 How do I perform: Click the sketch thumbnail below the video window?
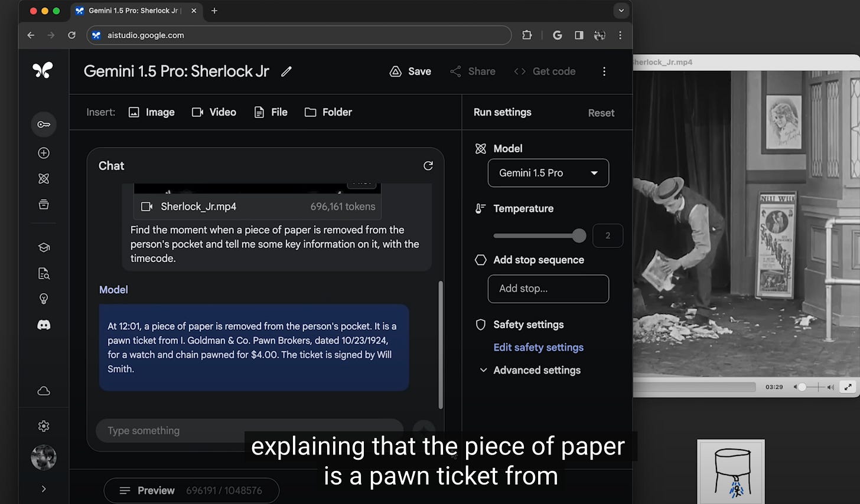pyautogui.click(x=731, y=472)
